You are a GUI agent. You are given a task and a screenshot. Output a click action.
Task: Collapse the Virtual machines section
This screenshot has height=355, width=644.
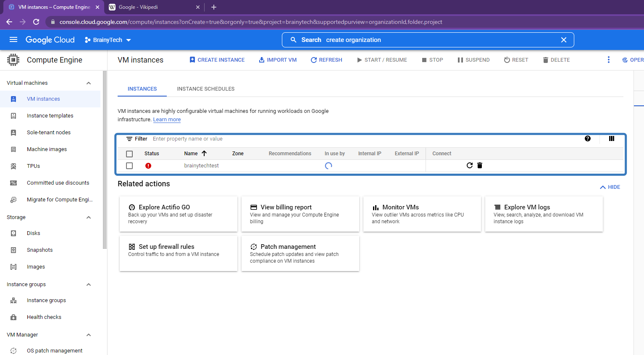[x=89, y=83]
